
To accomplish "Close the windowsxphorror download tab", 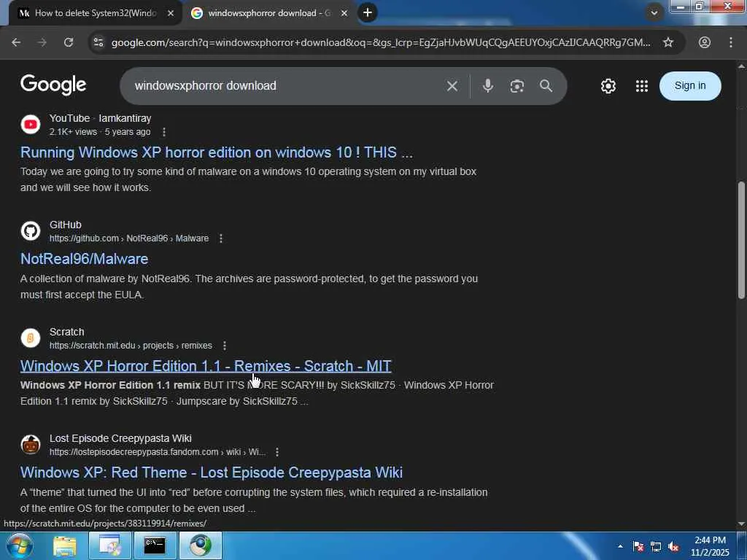I will (344, 13).
